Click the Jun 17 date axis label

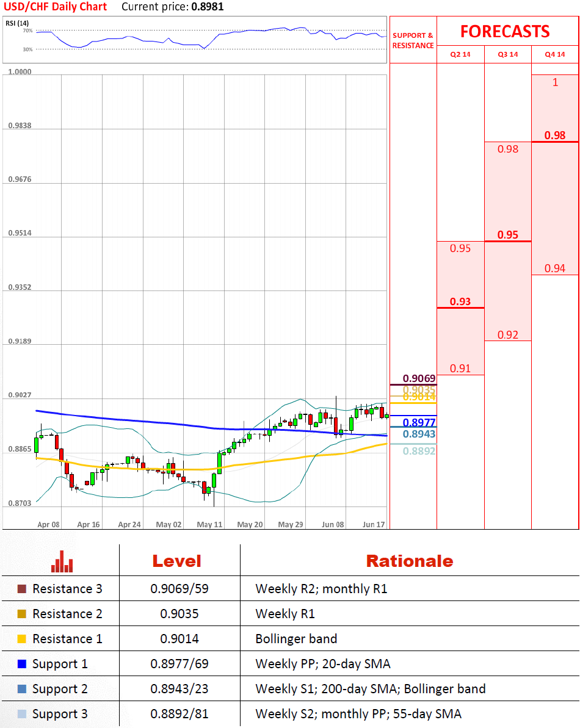[374, 525]
